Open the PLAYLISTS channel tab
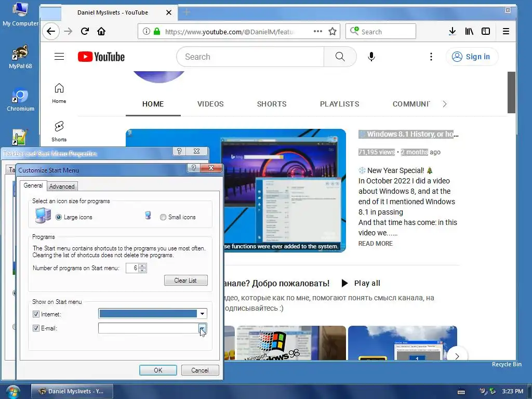 [x=340, y=104]
